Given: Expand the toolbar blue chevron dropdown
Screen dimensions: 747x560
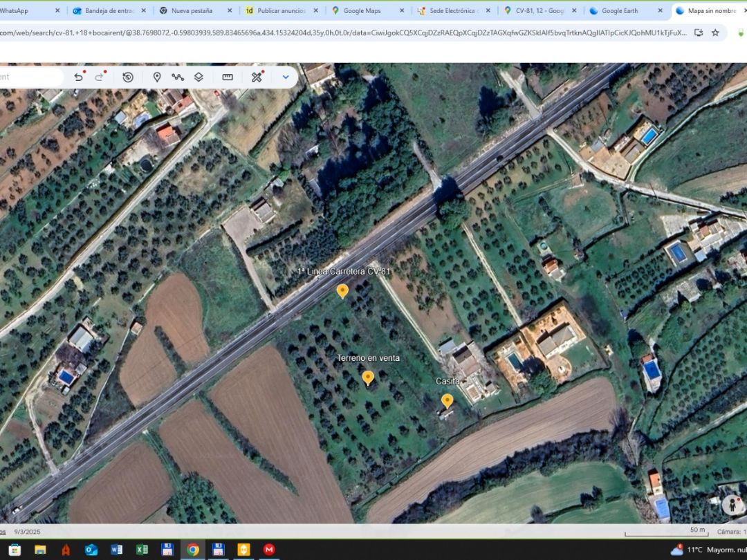Looking at the screenshot, I should 286,77.
